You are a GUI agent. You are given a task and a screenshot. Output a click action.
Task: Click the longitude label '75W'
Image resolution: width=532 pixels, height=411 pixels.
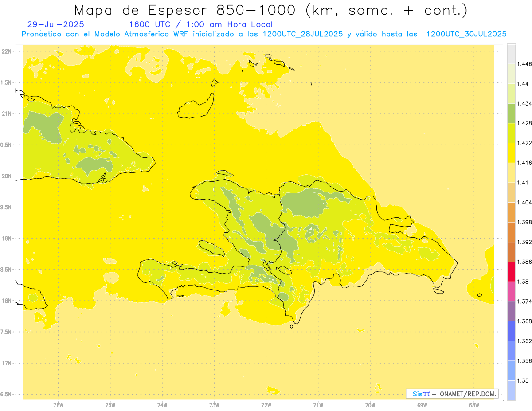110,405
